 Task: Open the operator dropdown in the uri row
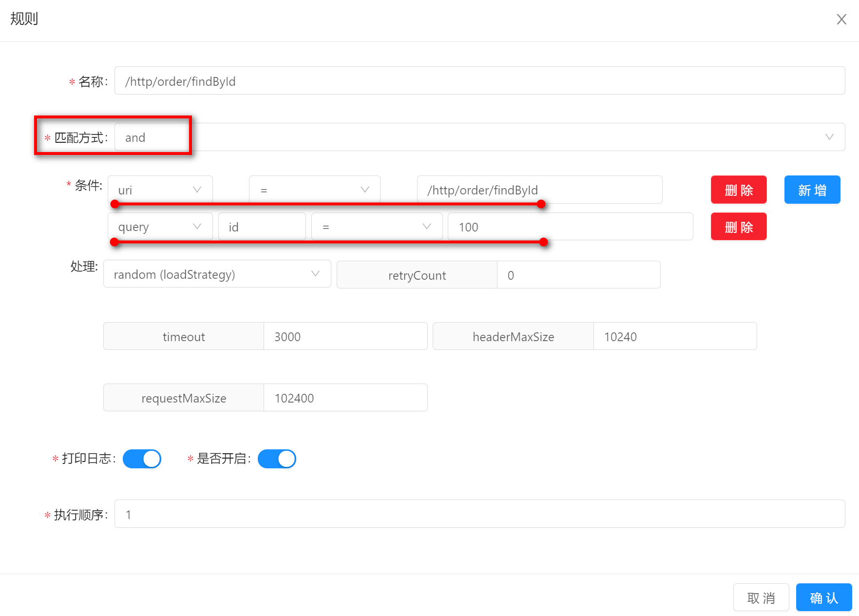coord(314,190)
